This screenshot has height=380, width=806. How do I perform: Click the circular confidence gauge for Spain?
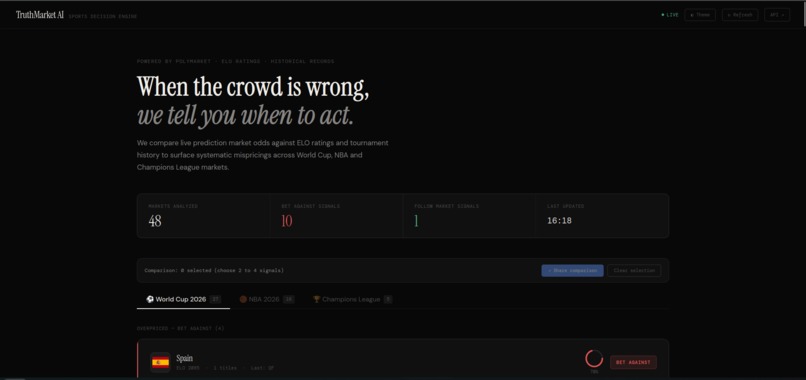tap(594, 358)
